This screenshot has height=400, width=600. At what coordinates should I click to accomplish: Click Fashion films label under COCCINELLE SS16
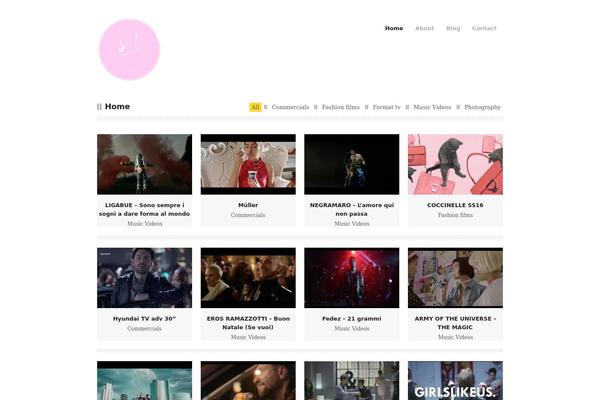coord(455,215)
